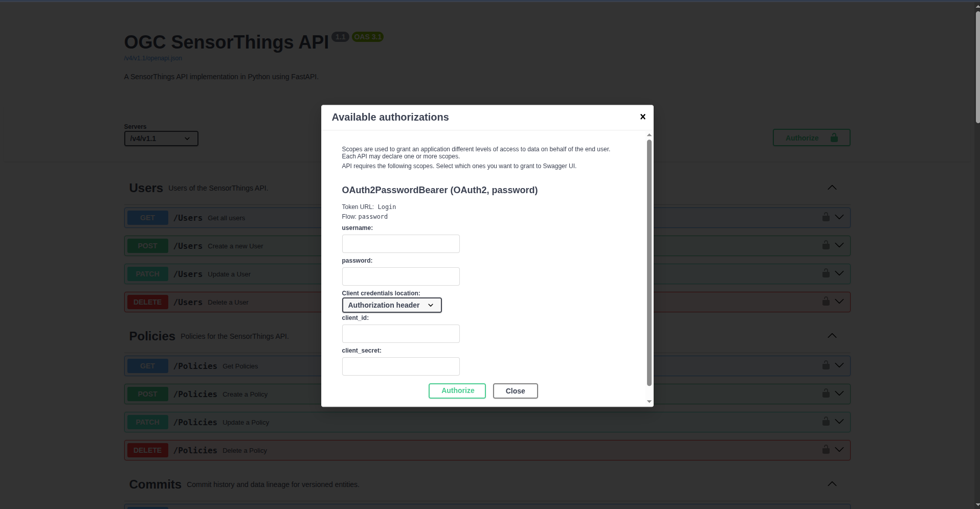Viewport: 980px width, 509px height.
Task: Click the dialog scrollbar down arrow
Action: point(649,402)
